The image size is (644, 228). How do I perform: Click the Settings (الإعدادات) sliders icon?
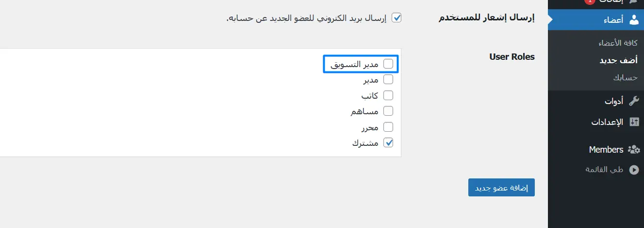[x=634, y=122]
